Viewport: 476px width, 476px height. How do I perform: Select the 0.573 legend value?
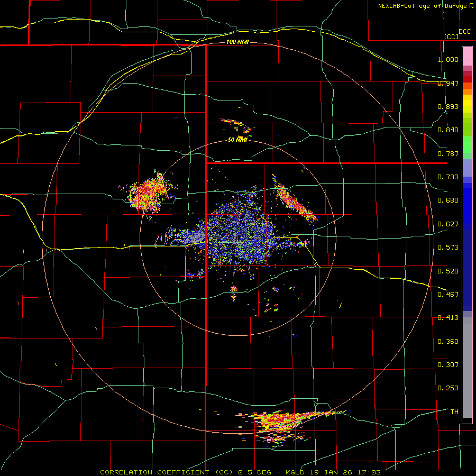(448, 248)
